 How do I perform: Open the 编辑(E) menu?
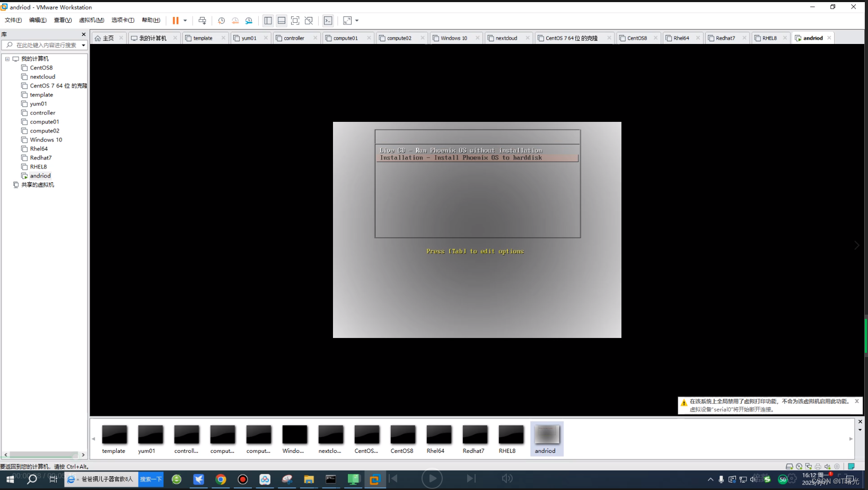click(x=38, y=20)
